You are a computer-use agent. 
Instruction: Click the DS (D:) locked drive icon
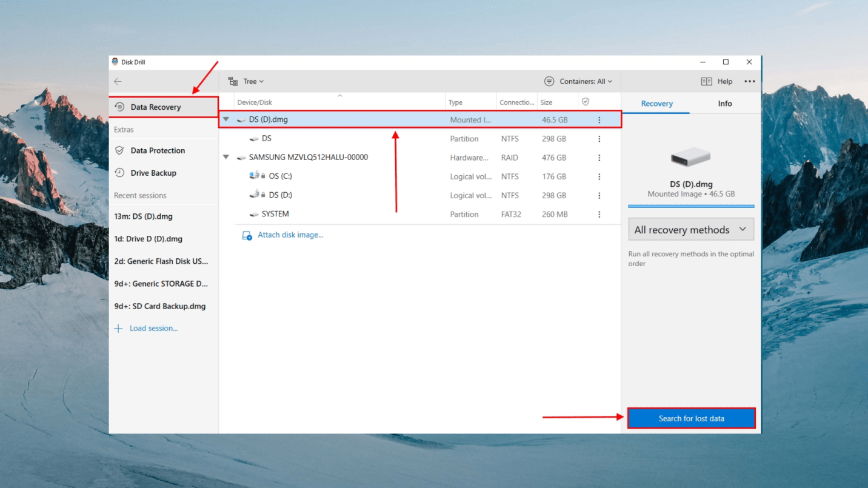[x=254, y=195]
